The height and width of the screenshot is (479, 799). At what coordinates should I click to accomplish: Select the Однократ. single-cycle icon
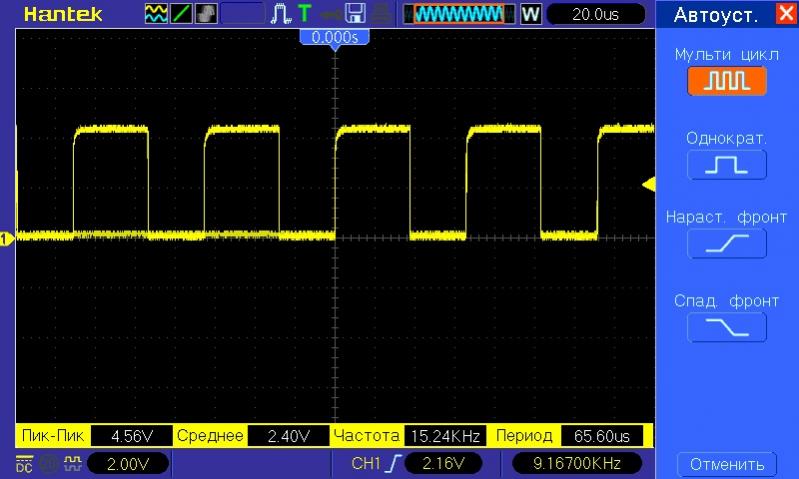coord(726,165)
